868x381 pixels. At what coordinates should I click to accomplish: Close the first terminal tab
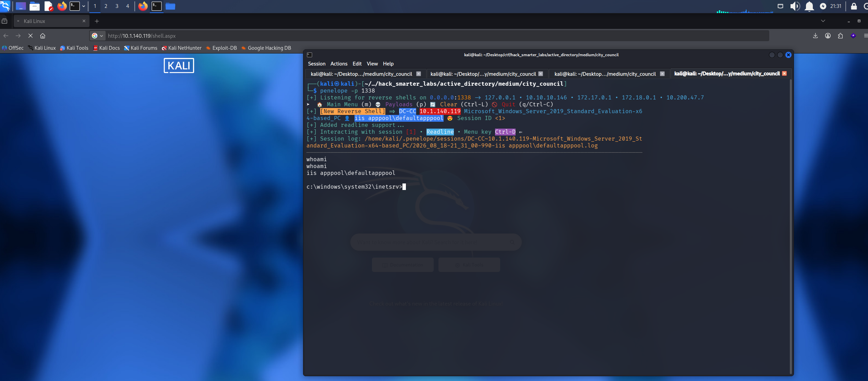(419, 74)
